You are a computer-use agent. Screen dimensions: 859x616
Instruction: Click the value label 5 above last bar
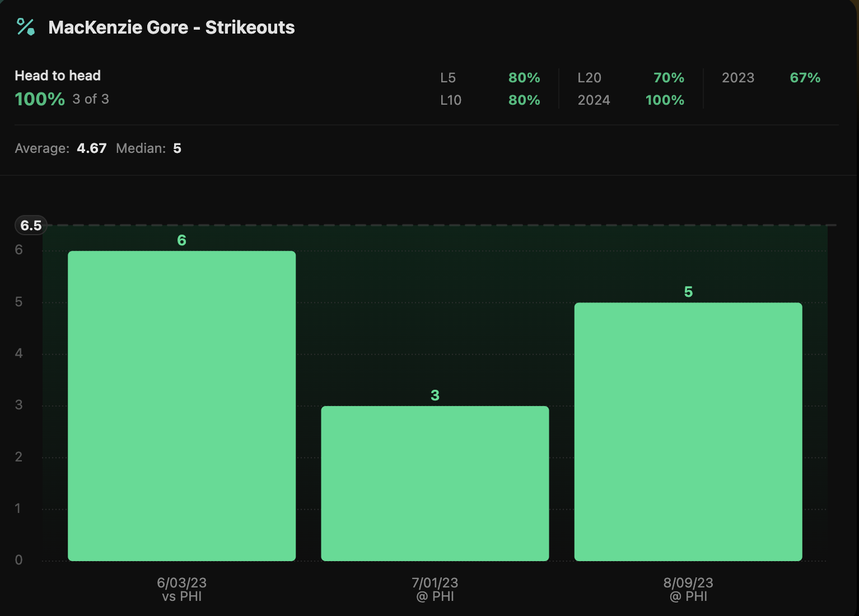click(688, 292)
